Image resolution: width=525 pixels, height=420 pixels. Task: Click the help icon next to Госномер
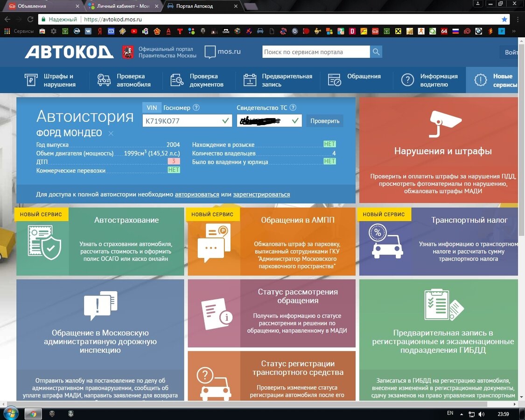[x=196, y=108]
